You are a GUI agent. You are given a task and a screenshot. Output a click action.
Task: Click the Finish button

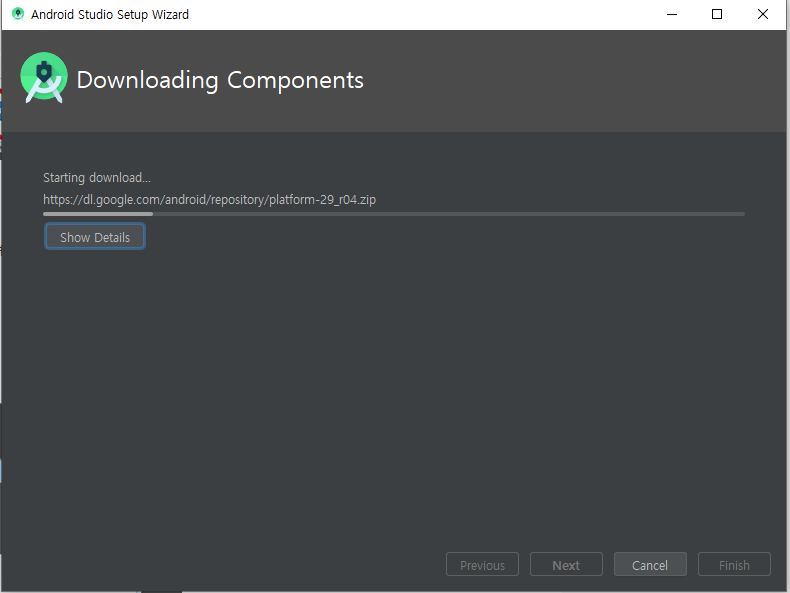click(x=734, y=565)
